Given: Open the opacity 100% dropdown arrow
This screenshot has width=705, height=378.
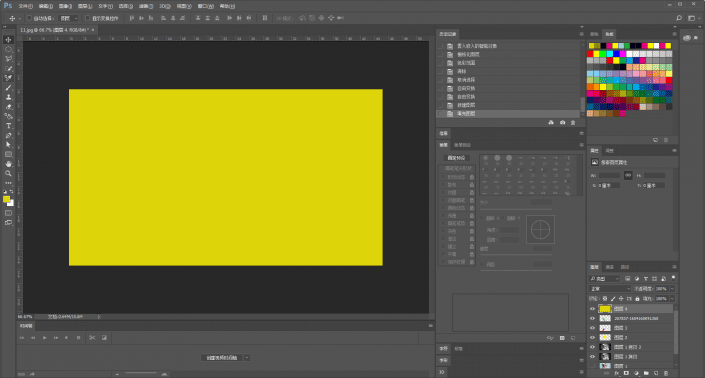Looking at the screenshot, I should point(672,289).
